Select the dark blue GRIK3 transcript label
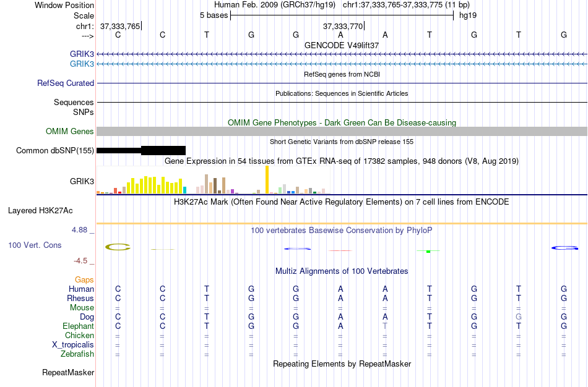Viewport: 588px width, 387px height. [x=82, y=54]
